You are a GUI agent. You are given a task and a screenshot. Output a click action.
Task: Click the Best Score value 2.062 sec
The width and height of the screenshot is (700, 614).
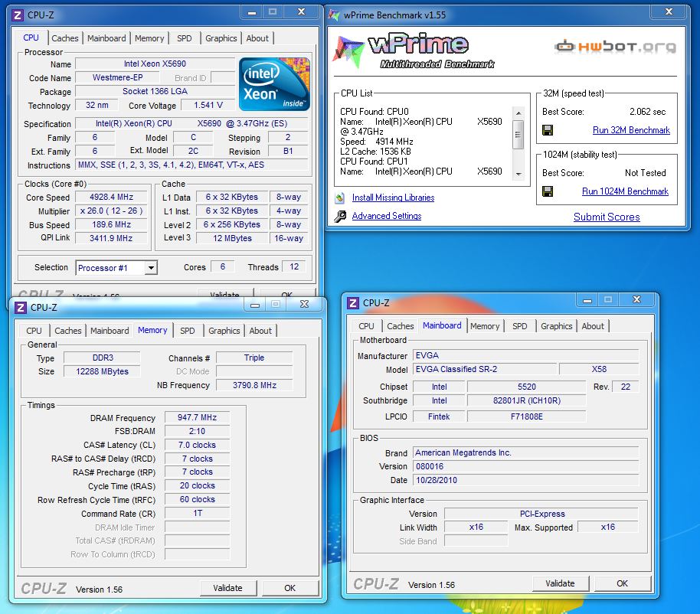pyautogui.click(x=647, y=112)
